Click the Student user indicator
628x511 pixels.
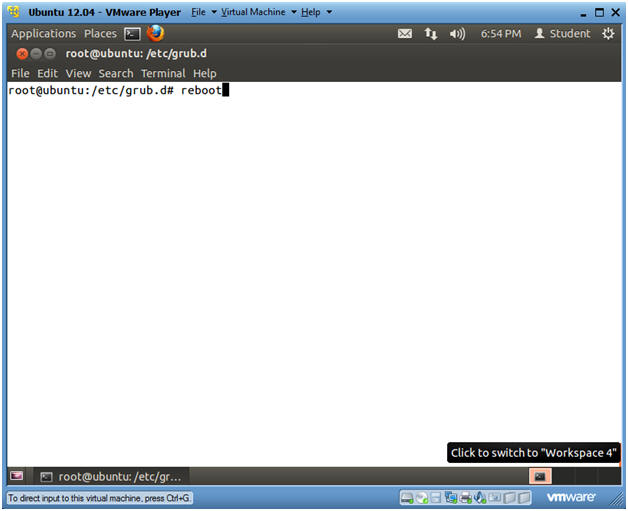[x=562, y=34]
